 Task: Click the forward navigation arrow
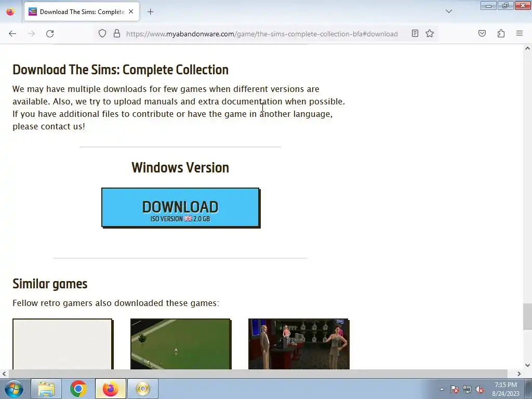click(x=31, y=34)
